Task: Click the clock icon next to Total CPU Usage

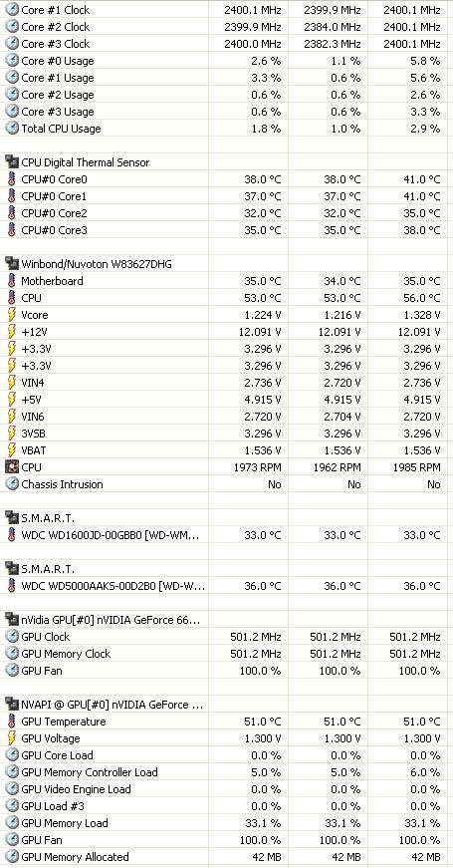Action: pyautogui.click(x=12, y=129)
